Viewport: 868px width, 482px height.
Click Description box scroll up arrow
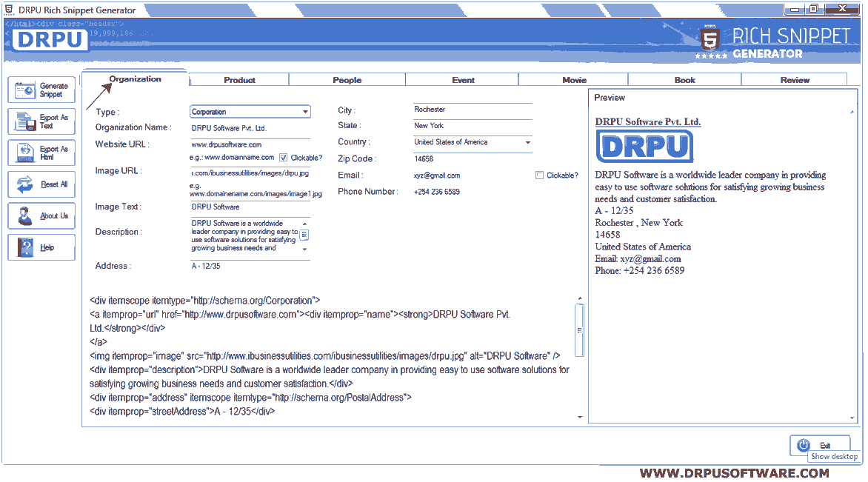pyautogui.click(x=304, y=224)
